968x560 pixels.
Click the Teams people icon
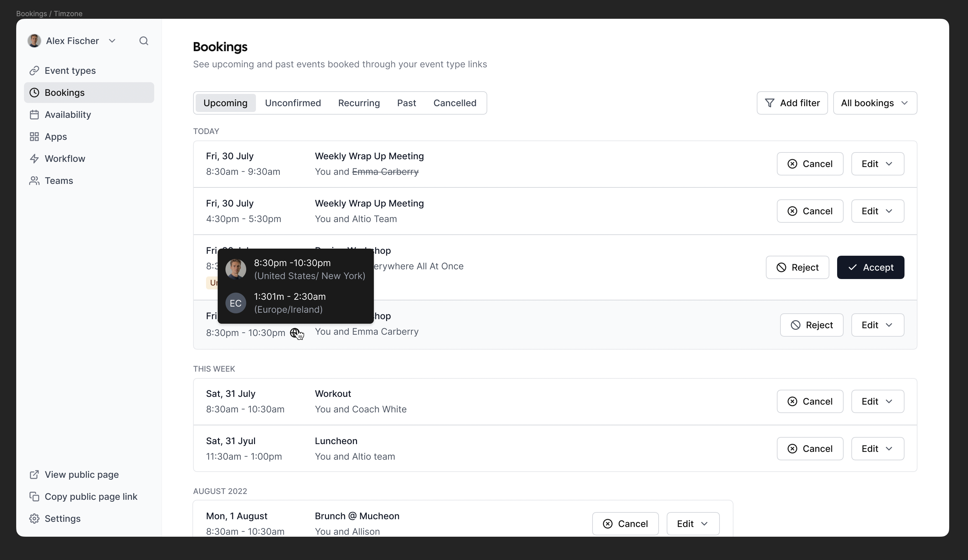point(34,180)
